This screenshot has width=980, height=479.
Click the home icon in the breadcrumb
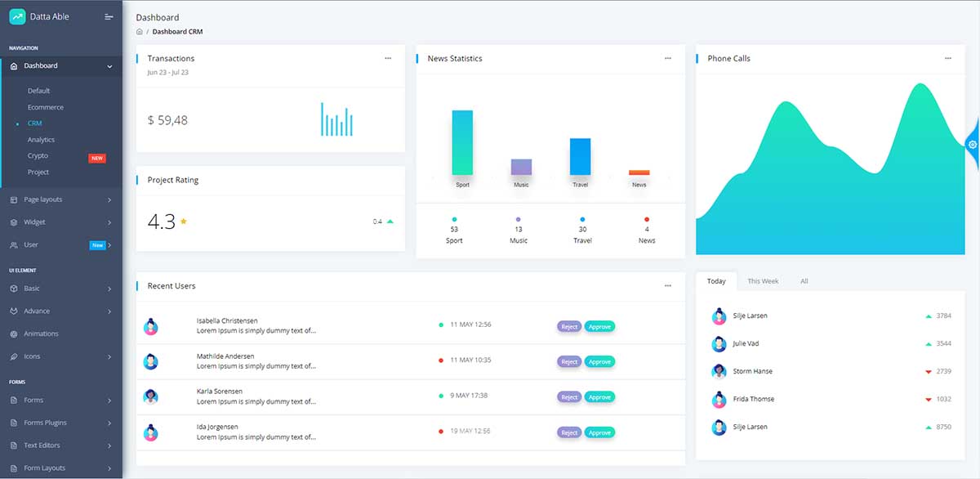coord(140,32)
